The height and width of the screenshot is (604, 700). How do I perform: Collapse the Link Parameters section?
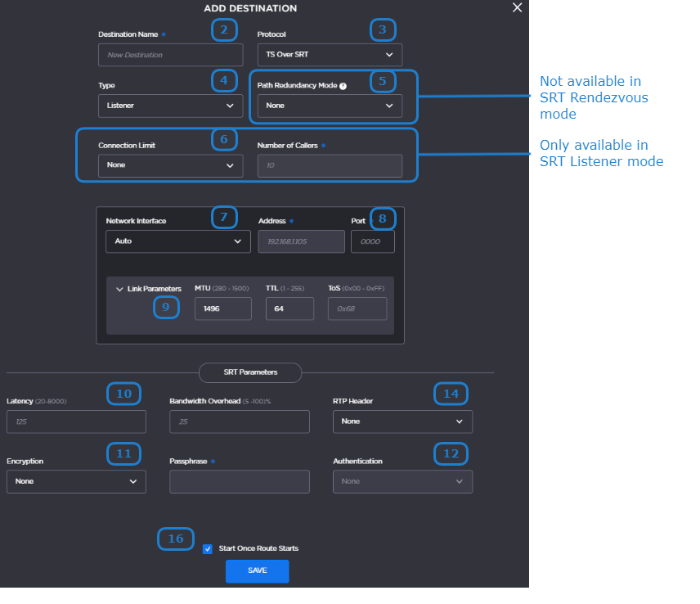(119, 289)
